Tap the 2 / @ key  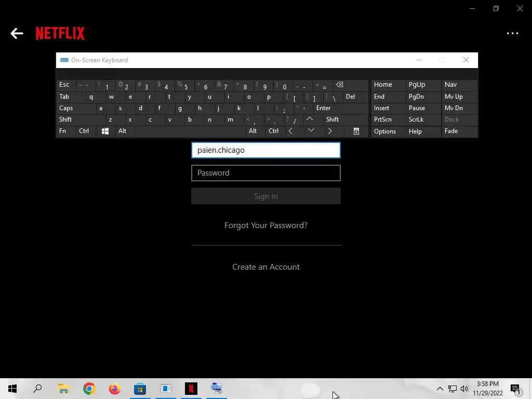[x=125, y=85]
